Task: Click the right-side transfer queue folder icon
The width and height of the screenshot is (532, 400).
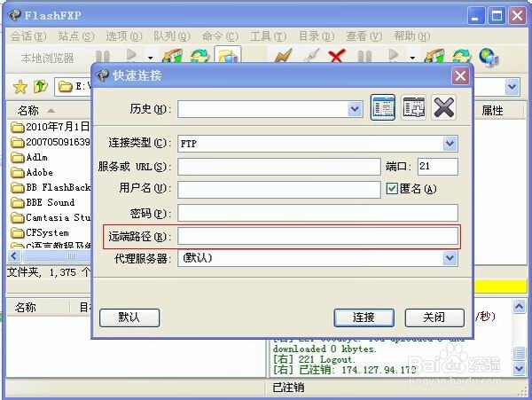Action: [x=434, y=56]
